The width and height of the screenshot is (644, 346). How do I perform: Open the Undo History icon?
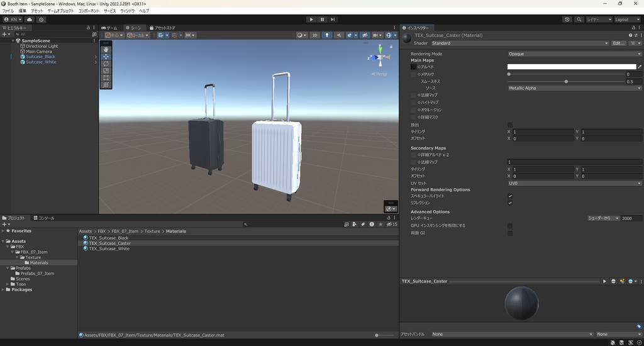[x=567, y=20]
